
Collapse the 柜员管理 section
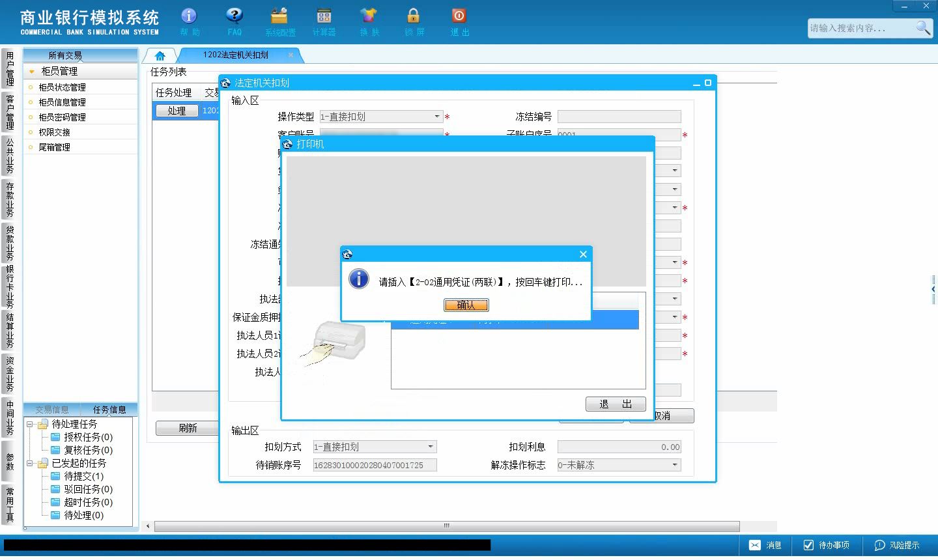click(31, 72)
